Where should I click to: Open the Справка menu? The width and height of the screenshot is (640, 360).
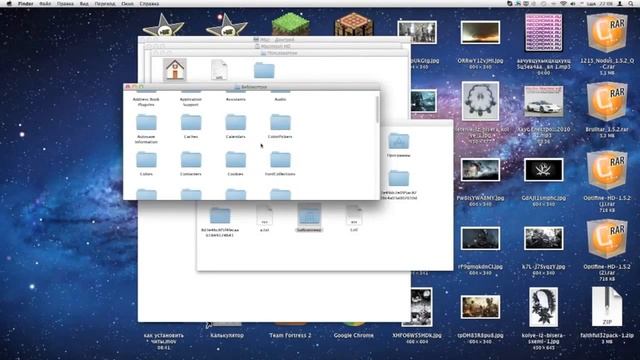(x=149, y=4)
